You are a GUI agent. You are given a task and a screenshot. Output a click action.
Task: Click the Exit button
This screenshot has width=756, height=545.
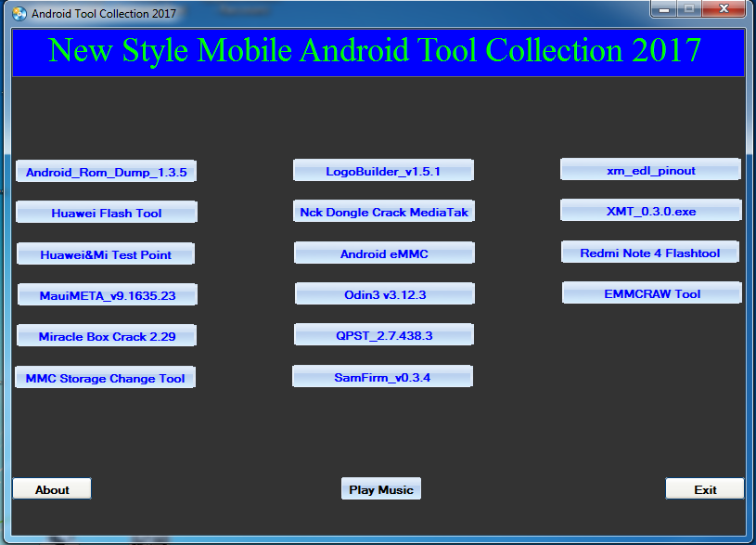(705, 489)
